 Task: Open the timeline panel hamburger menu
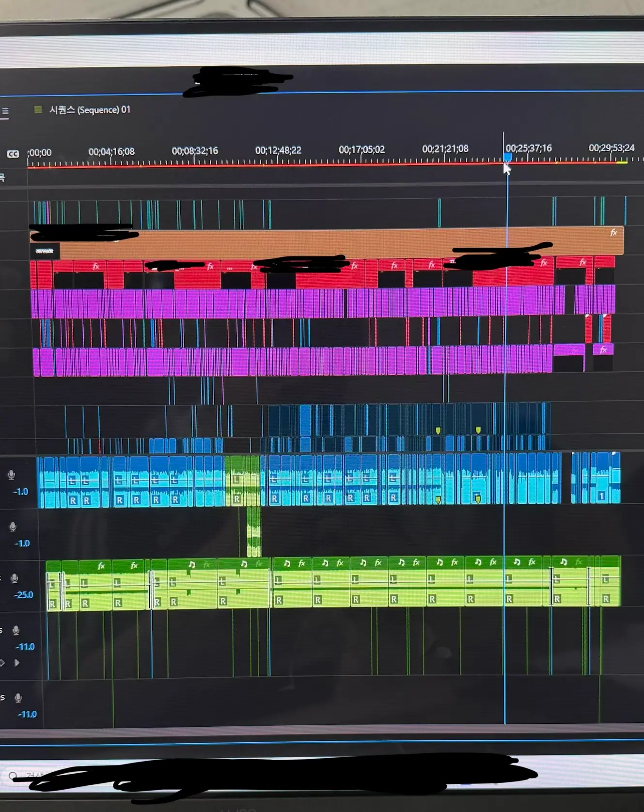tap(5, 111)
